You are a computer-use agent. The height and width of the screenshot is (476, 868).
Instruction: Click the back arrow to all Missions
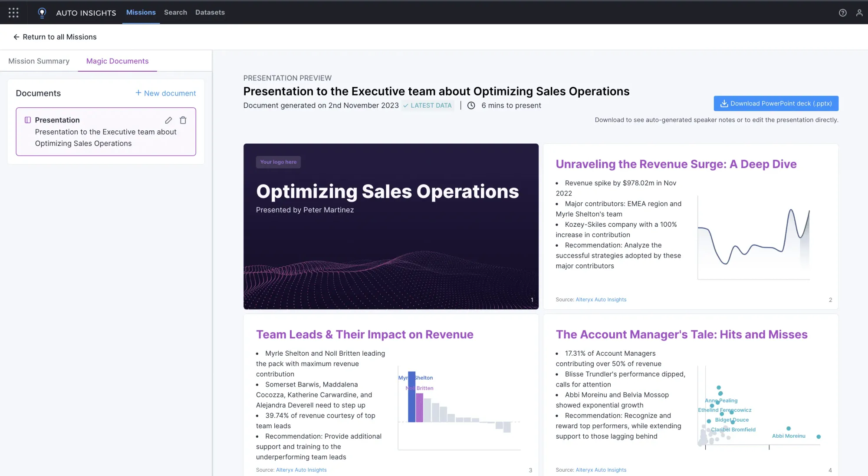click(16, 37)
